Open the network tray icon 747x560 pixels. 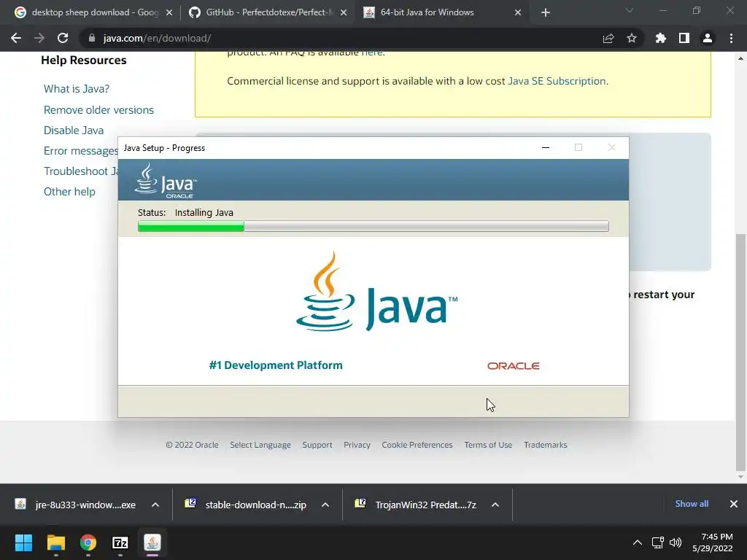(658, 542)
